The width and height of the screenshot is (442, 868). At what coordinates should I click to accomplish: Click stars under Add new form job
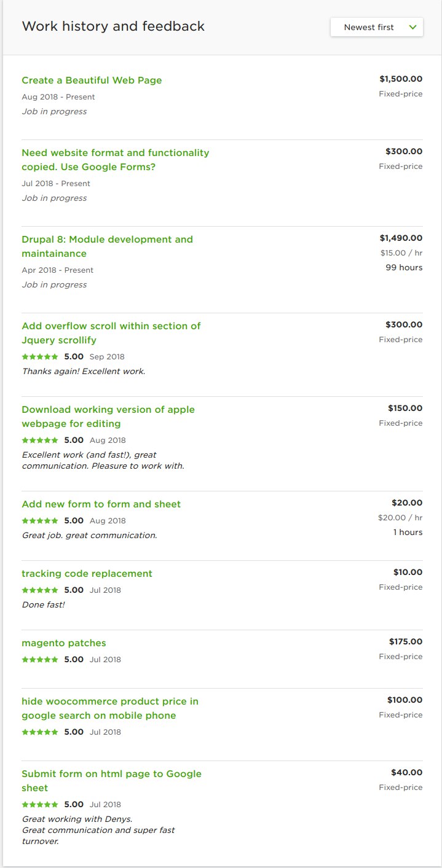tap(40, 520)
